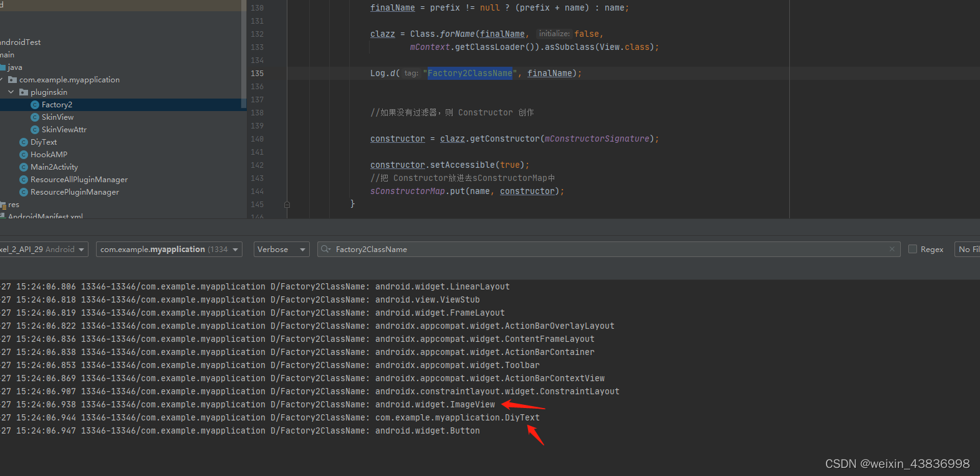Collapse the pluginskin package
This screenshot has height=476, width=980.
point(11,92)
